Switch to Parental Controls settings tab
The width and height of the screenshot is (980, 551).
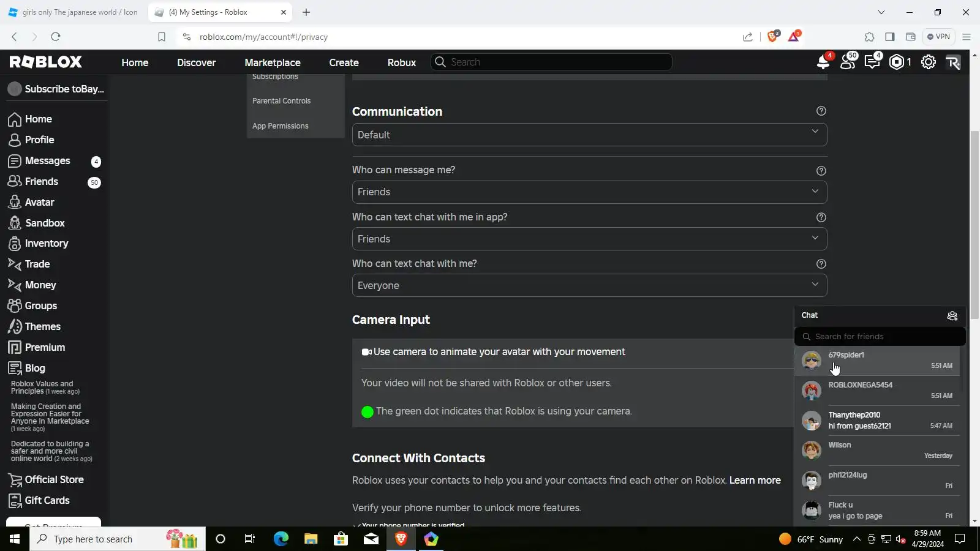coord(282,101)
